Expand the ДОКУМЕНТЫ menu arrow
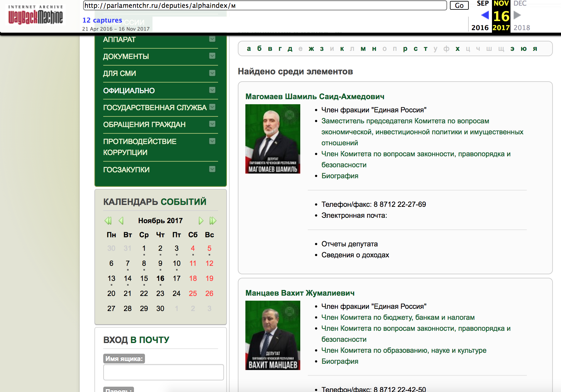Viewport: 561px width, 392px height. pos(212,56)
